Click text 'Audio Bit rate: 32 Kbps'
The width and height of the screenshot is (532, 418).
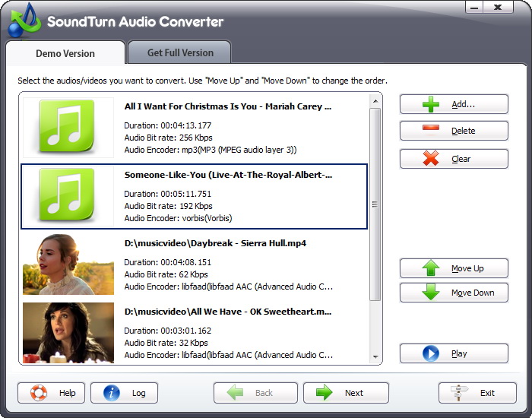coord(166,343)
